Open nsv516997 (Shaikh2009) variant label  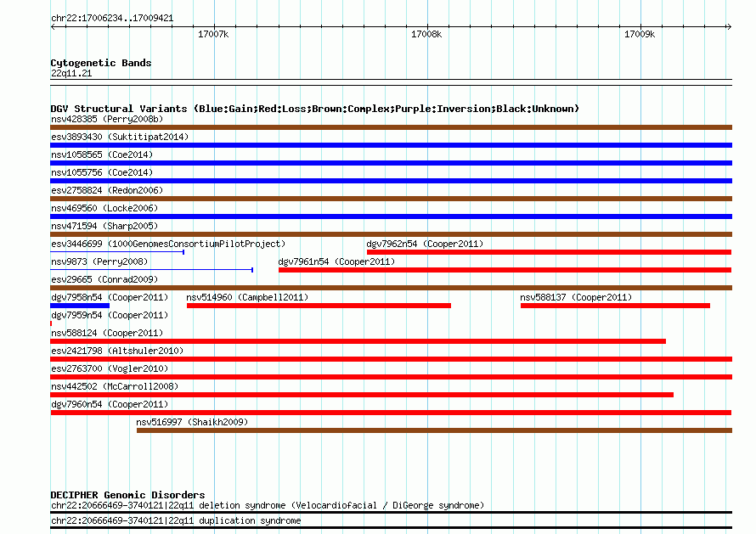[x=192, y=422]
